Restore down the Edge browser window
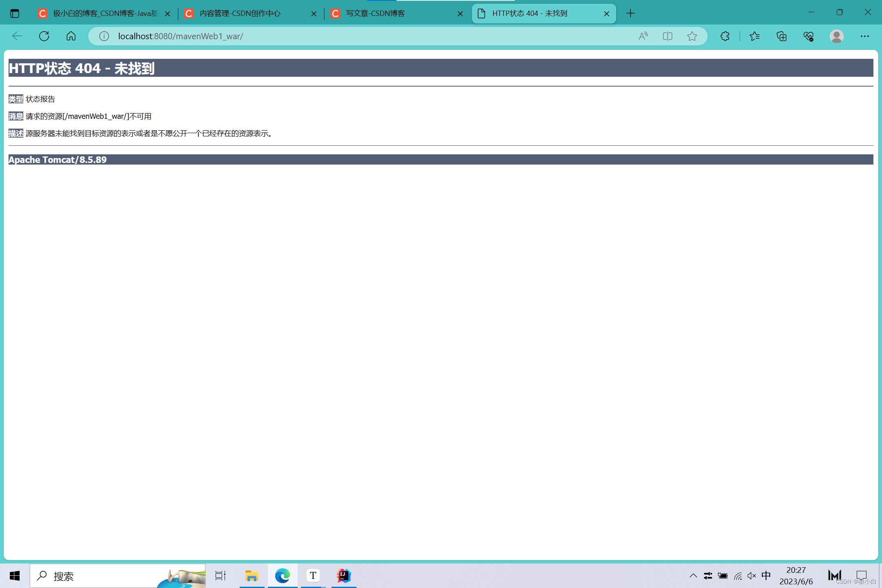The height and width of the screenshot is (588, 882). (840, 13)
